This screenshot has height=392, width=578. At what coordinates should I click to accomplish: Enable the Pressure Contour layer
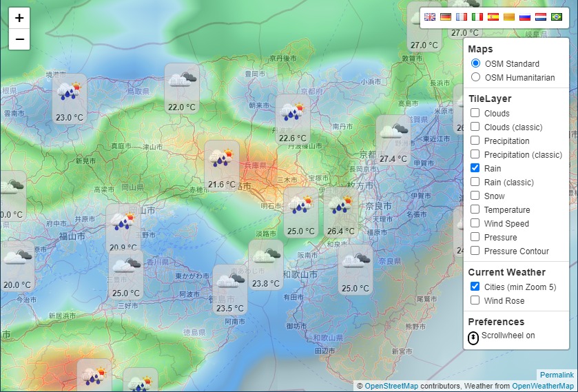click(475, 250)
